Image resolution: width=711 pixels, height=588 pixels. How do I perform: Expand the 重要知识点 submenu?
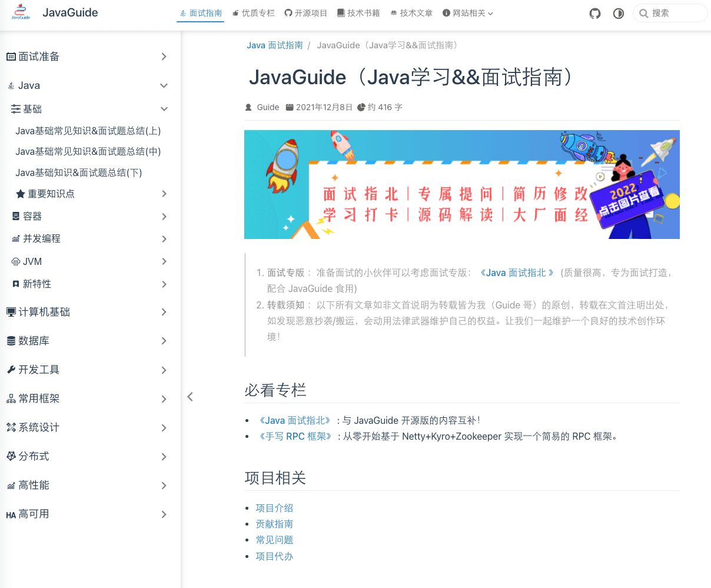(164, 194)
